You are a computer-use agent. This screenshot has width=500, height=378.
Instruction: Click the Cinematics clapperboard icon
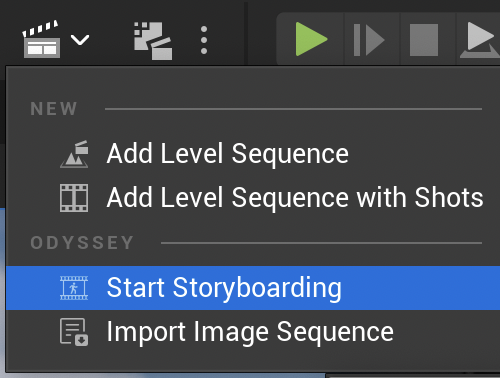(41, 39)
